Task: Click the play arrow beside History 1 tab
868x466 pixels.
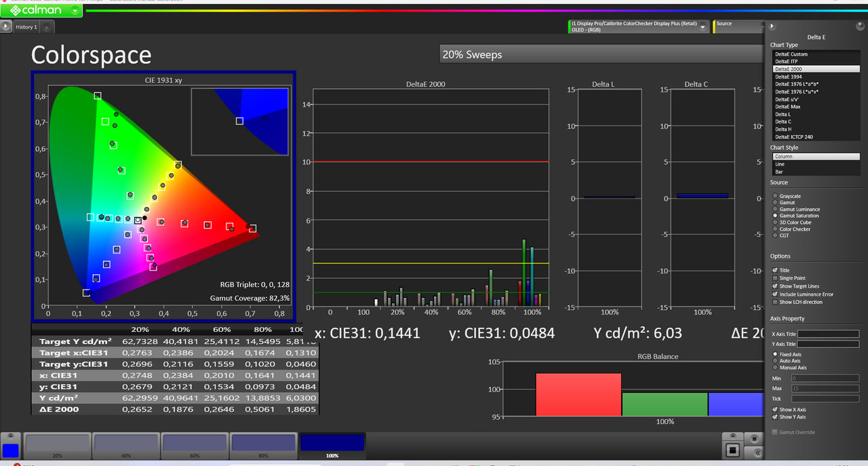Action: point(6,27)
